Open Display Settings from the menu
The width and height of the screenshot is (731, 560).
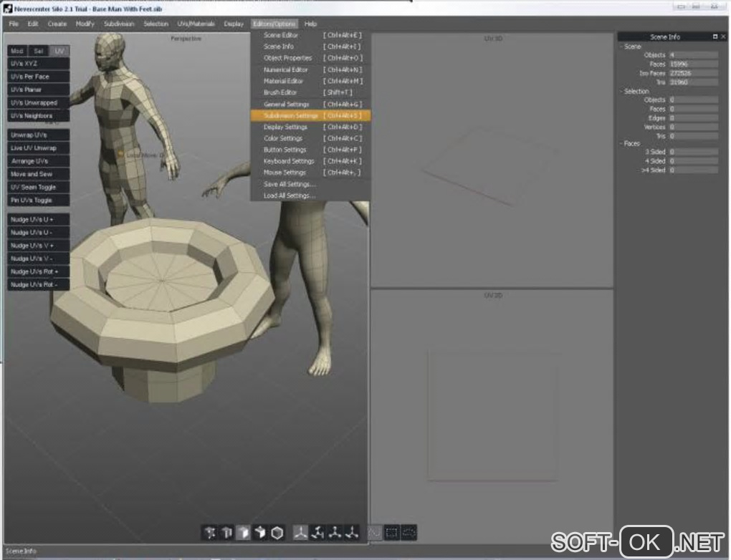click(x=310, y=127)
